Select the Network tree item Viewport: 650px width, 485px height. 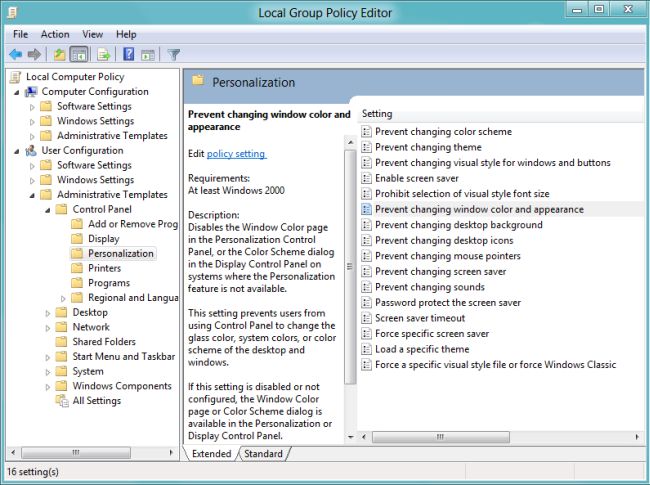coord(91,327)
